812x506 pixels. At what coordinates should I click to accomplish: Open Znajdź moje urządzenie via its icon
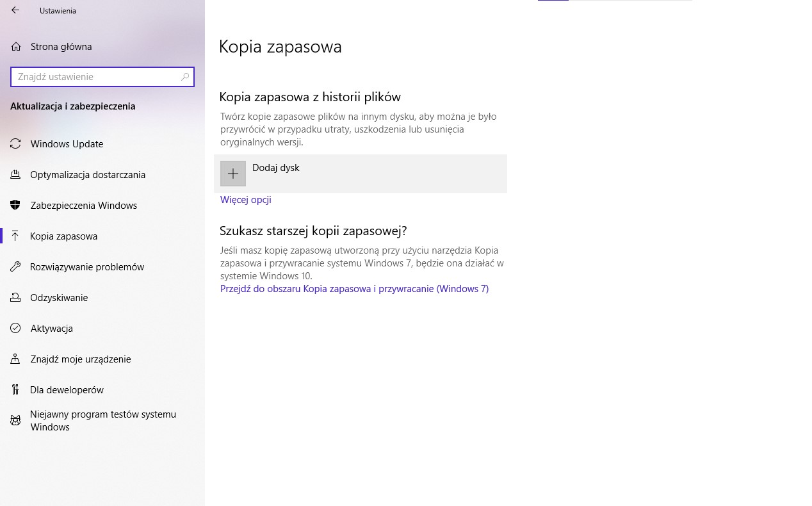click(x=15, y=359)
